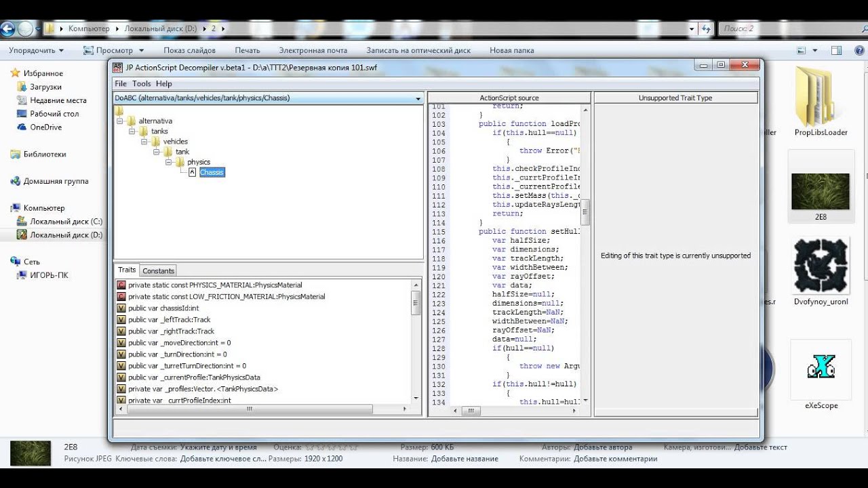Select Локальный диск (D:) in sidebar
868x488 pixels.
coord(66,235)
